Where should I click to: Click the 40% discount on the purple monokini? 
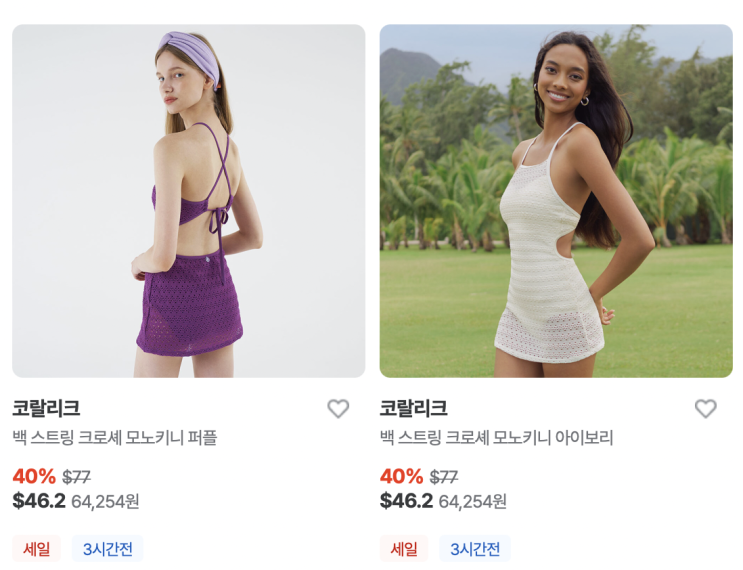(x=34, y=476)
